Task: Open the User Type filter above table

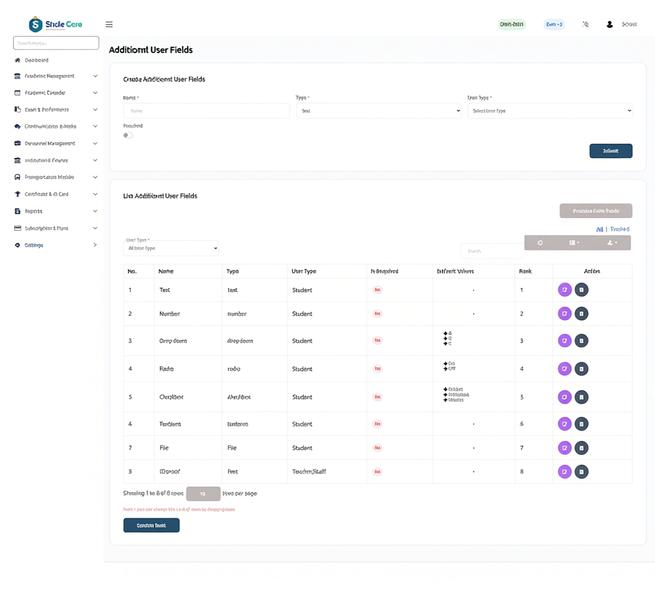Action: coord(172,248)
